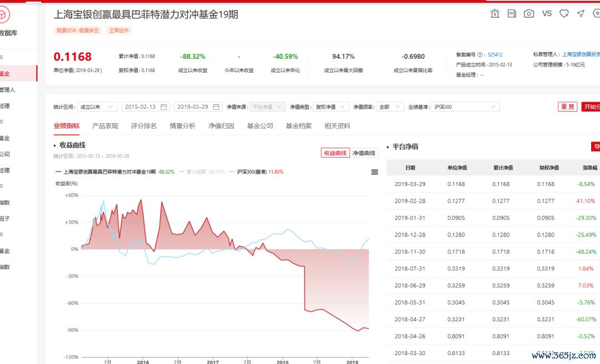Click the 2019-03-29 table row date

point(410,184)
